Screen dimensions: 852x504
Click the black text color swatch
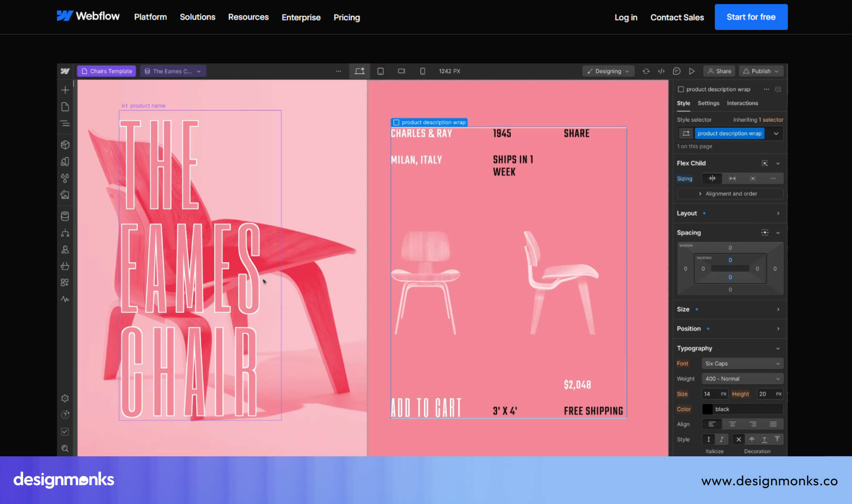pos(707,409)
